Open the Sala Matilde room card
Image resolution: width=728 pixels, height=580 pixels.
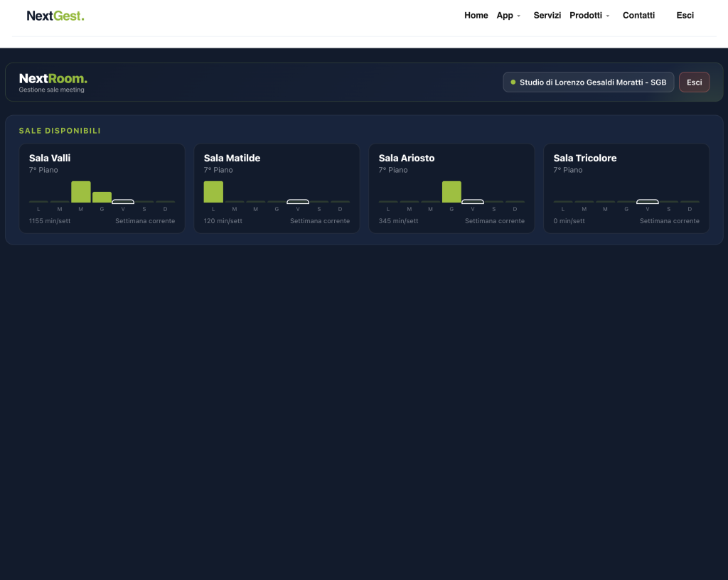[277, 188]
